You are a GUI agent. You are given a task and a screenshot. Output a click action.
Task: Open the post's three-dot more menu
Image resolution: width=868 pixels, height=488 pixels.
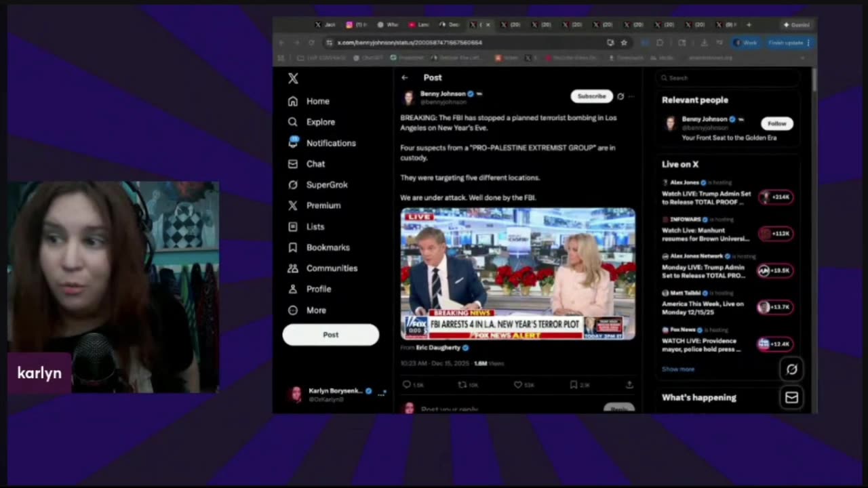click(x=631, y=96)
